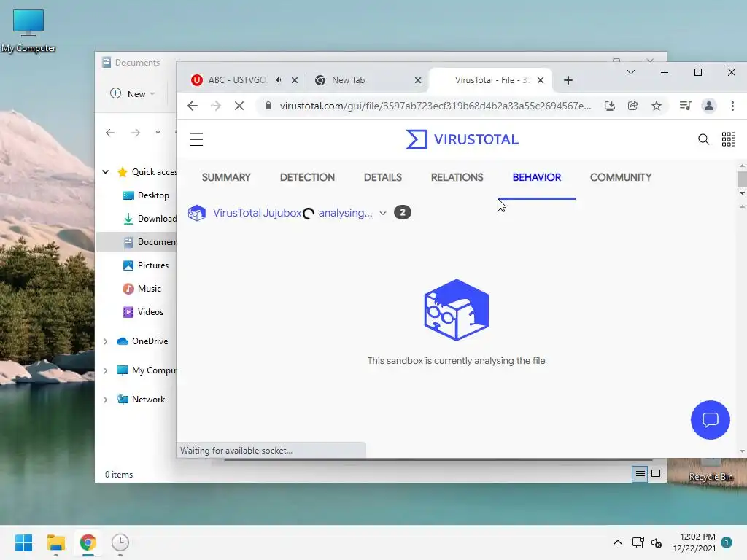Expand the VirusTotal Jujubox sandbox dropdown
Viewport: 747px width, 560px height.
[x=382, y=214]
